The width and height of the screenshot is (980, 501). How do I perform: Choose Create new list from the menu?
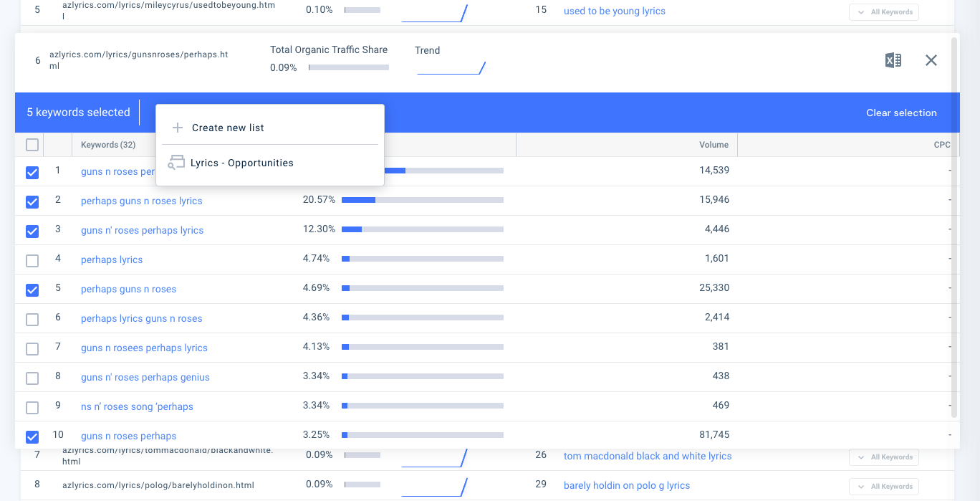click(226, 128)
